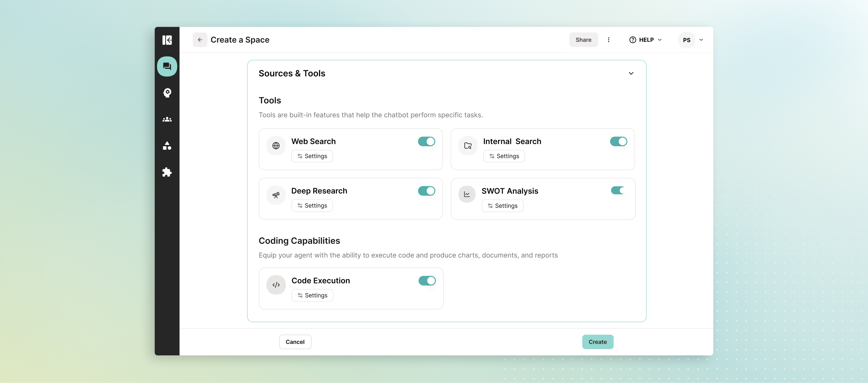868x383 pixels.
Task: Open the chat icon in the sidebar
Action: click(x=167, y=66)
